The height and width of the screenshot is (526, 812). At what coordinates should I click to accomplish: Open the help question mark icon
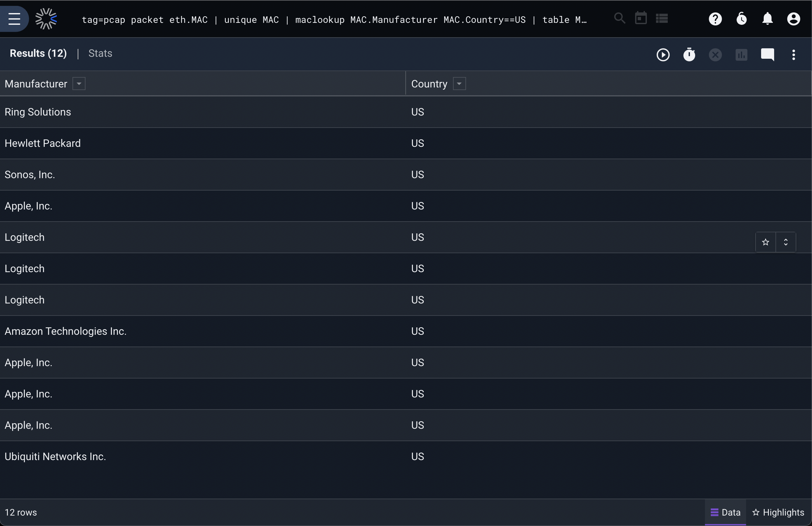715,19
